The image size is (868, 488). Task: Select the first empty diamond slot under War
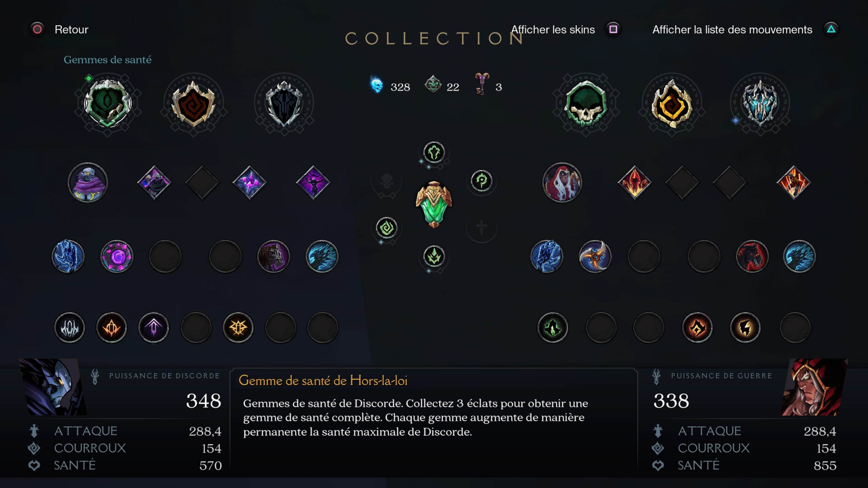(682, 183)
